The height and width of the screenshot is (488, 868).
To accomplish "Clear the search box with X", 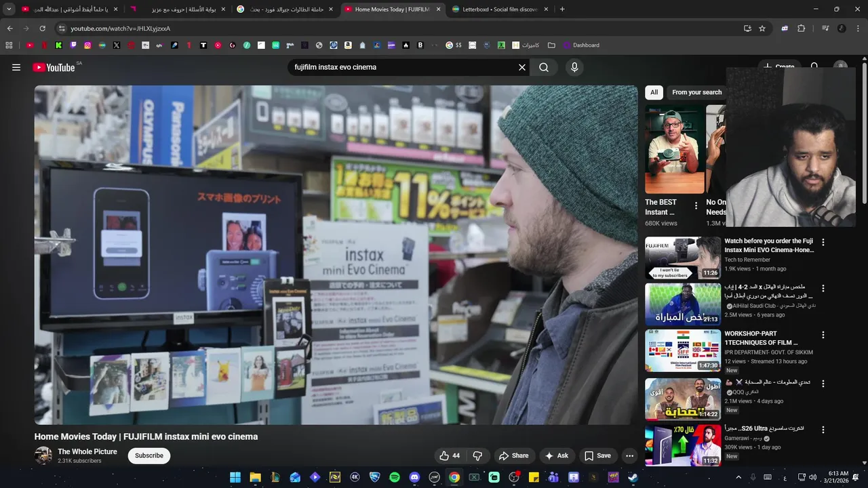I will click(522, 67).
